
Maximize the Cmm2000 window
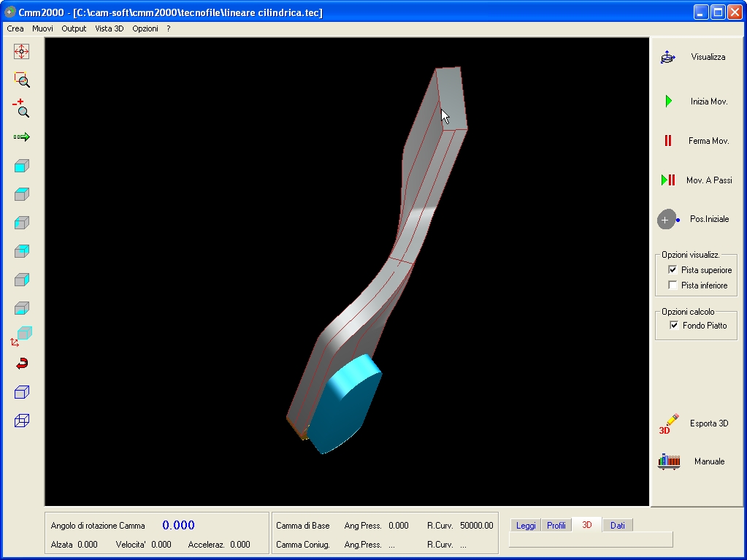click(718, 12)
